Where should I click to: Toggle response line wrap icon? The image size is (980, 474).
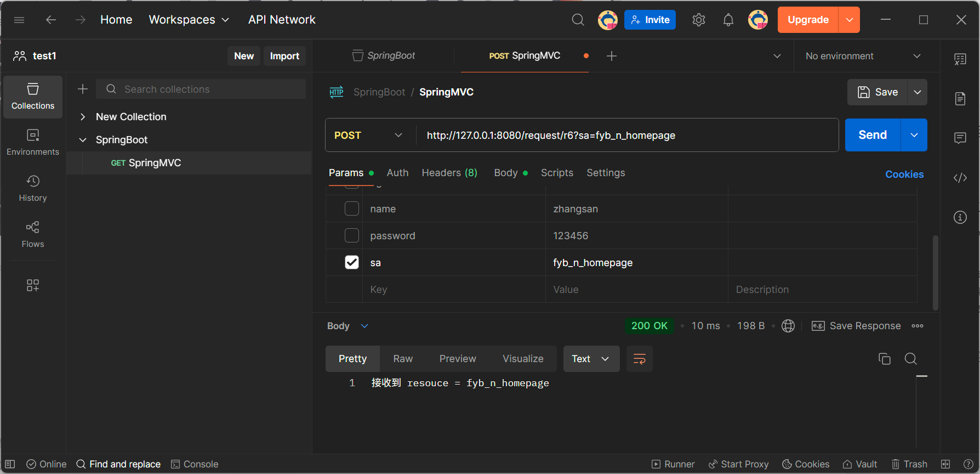click(x=640, y=359)
